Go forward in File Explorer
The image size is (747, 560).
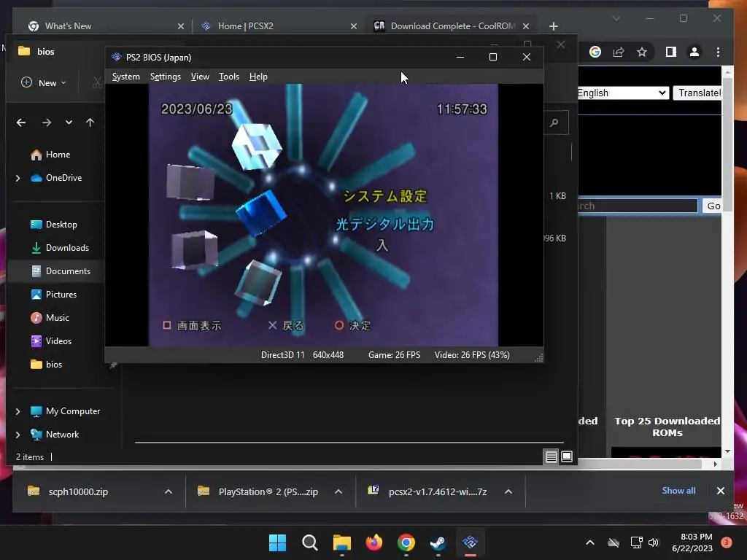46,122
